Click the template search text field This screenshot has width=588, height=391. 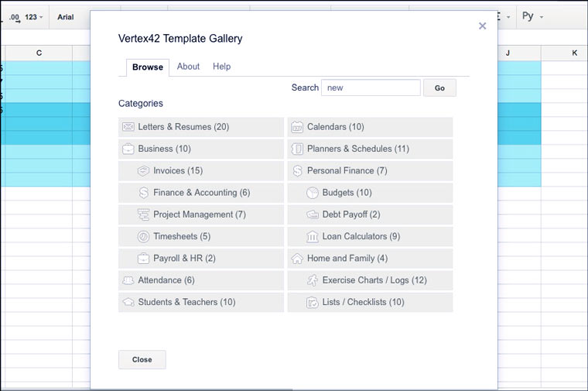(x=371, y=87)
